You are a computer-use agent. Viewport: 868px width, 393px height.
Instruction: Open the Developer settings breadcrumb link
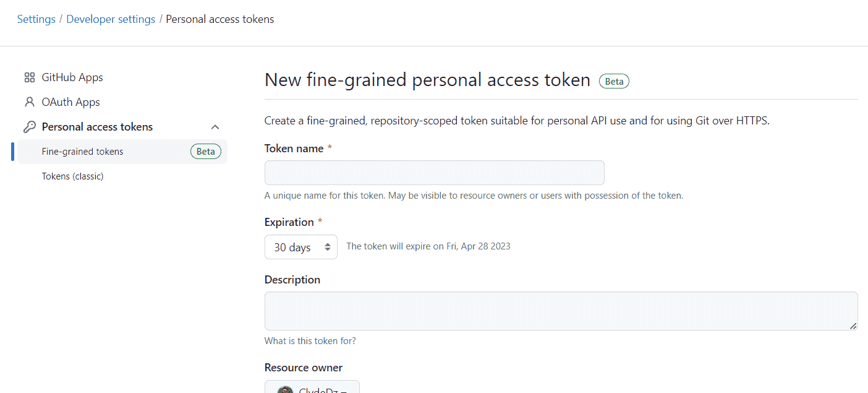click(111, 19)
